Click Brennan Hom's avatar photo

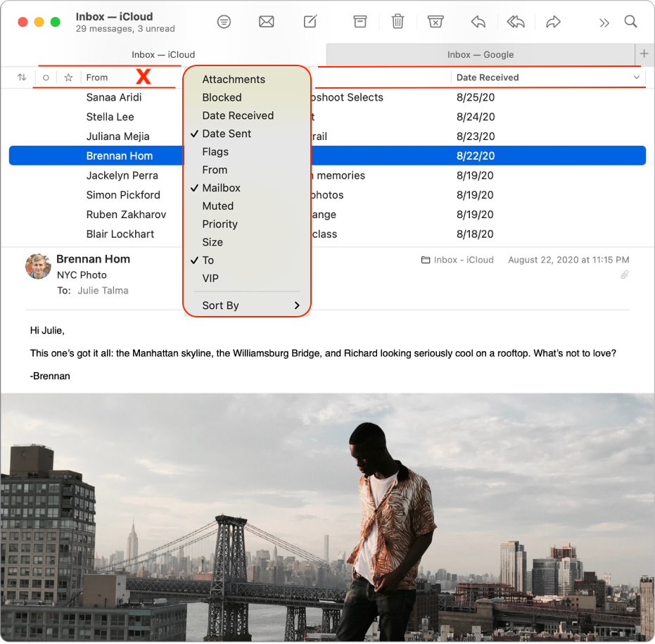[x=38, y=266]
